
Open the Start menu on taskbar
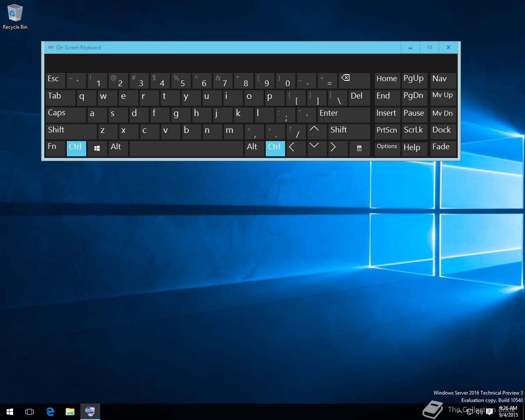click(10, 411)
